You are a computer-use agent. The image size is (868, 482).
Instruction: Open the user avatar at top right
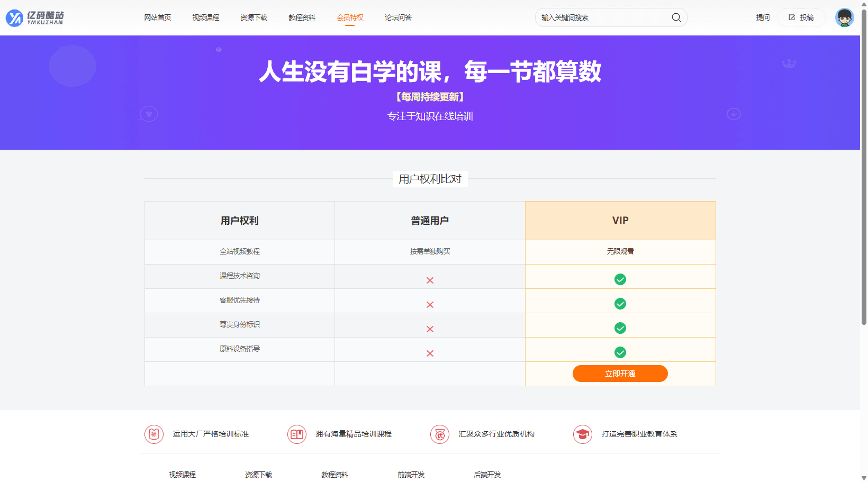click(844, 17)
